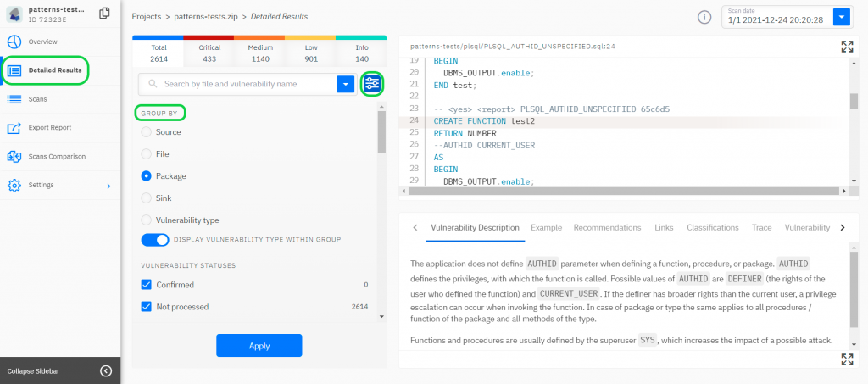Image resolution: width=868 pixels, height=384 pixels.
Task: Expand description panel fullscreen icon
Action: tap(847, 359)
